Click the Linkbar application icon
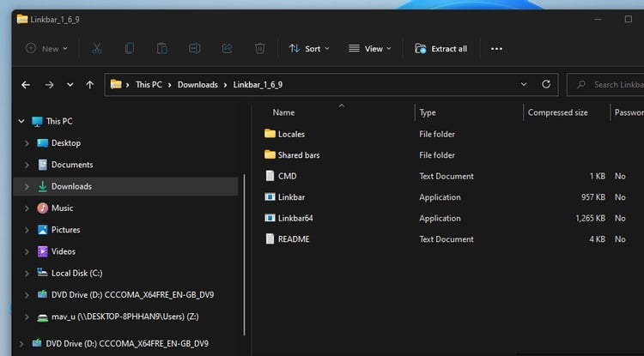 [x=270, y=196]
